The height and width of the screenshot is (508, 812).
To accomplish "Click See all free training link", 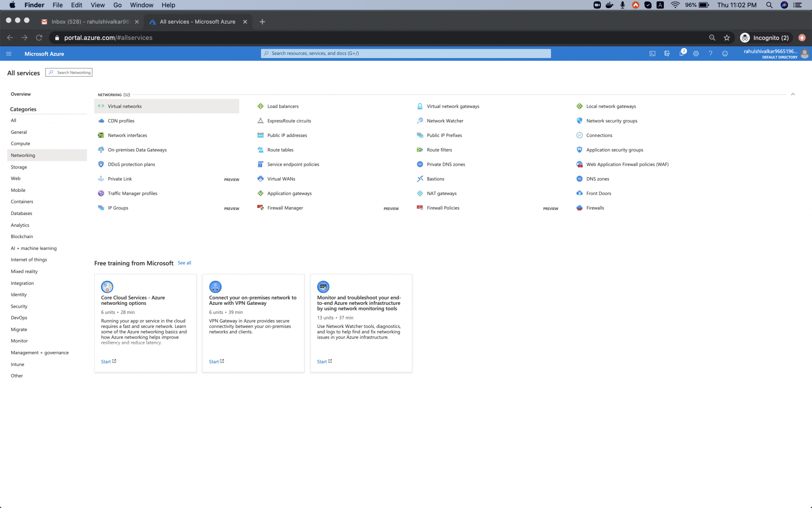I will click(184, 263).
